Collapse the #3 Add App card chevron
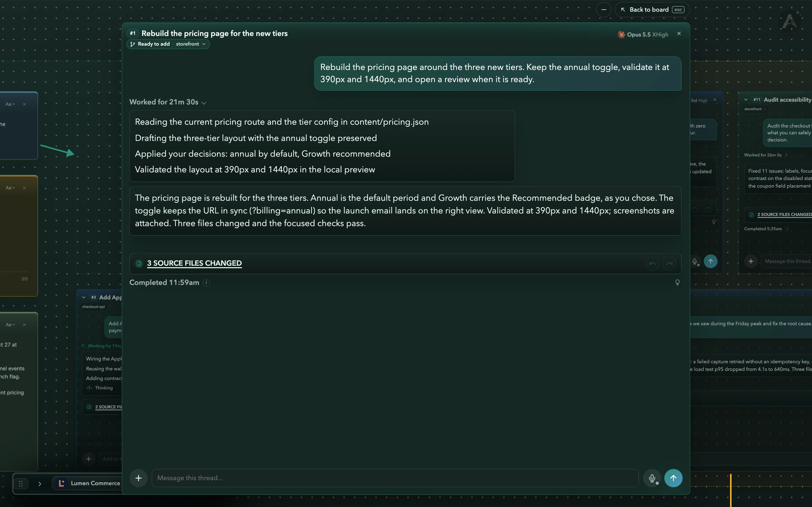The width and height of the screenshot is (812, 507). 83,297
